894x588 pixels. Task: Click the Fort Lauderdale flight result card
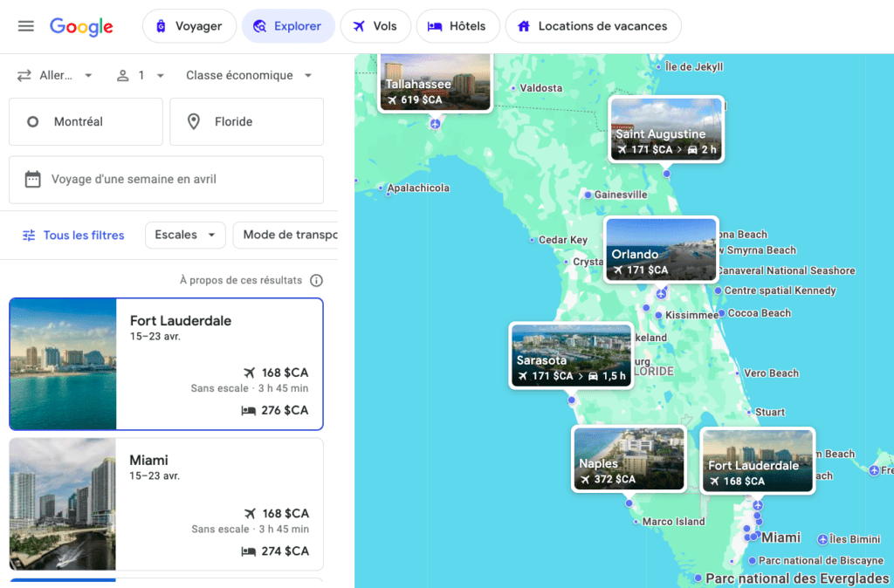coord(166,364)
